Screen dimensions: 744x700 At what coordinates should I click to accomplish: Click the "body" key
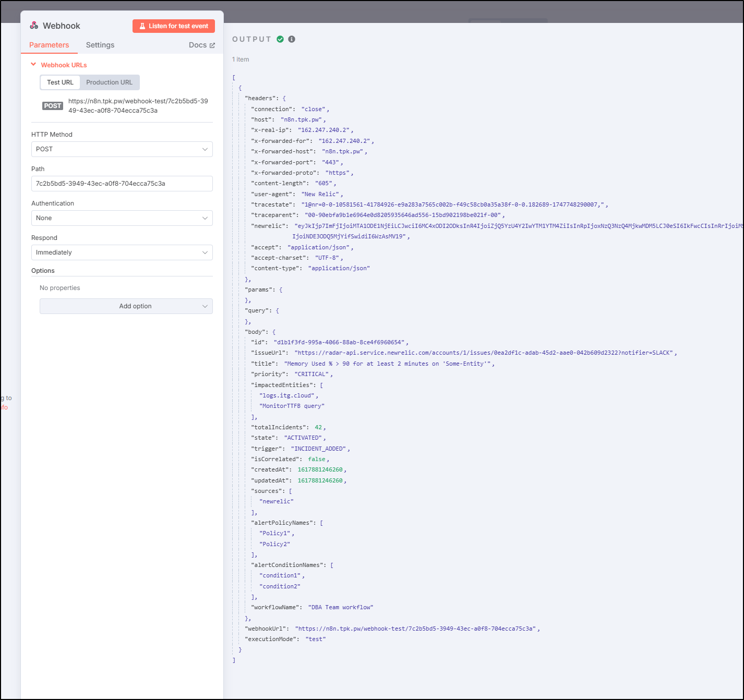click(255, 332)
